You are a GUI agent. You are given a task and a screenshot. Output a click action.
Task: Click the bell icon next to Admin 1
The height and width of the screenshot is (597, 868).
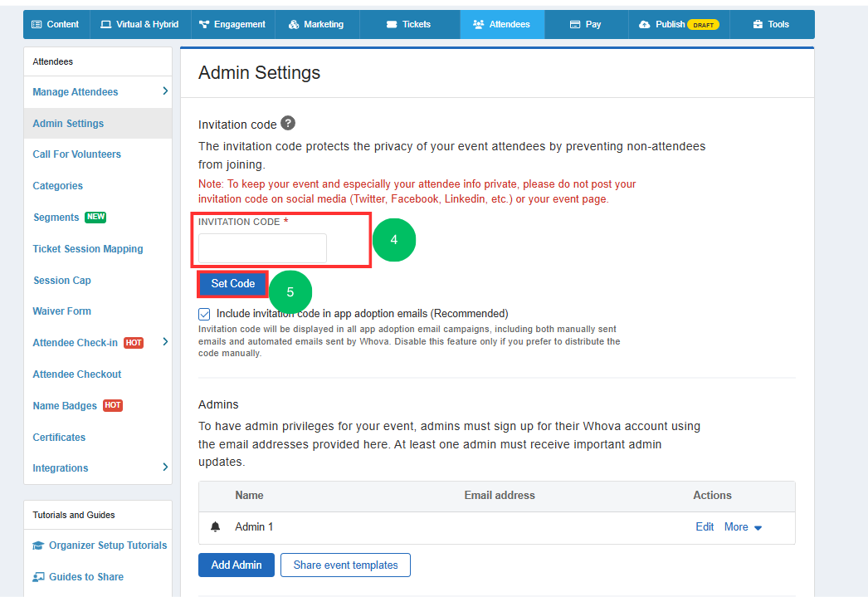pos(216,527)
